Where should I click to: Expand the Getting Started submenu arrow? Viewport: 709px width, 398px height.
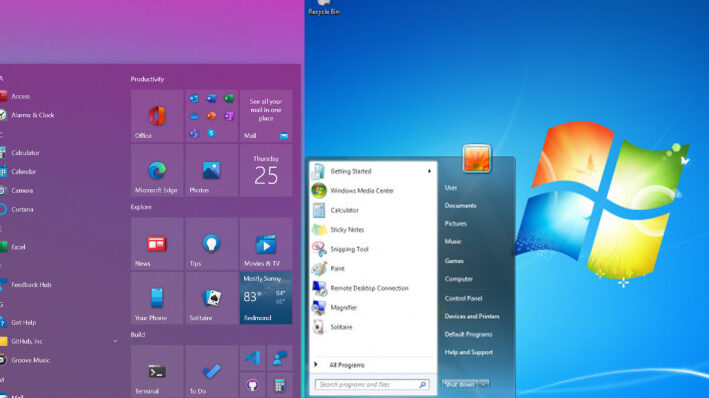click(x=429, y=171)
